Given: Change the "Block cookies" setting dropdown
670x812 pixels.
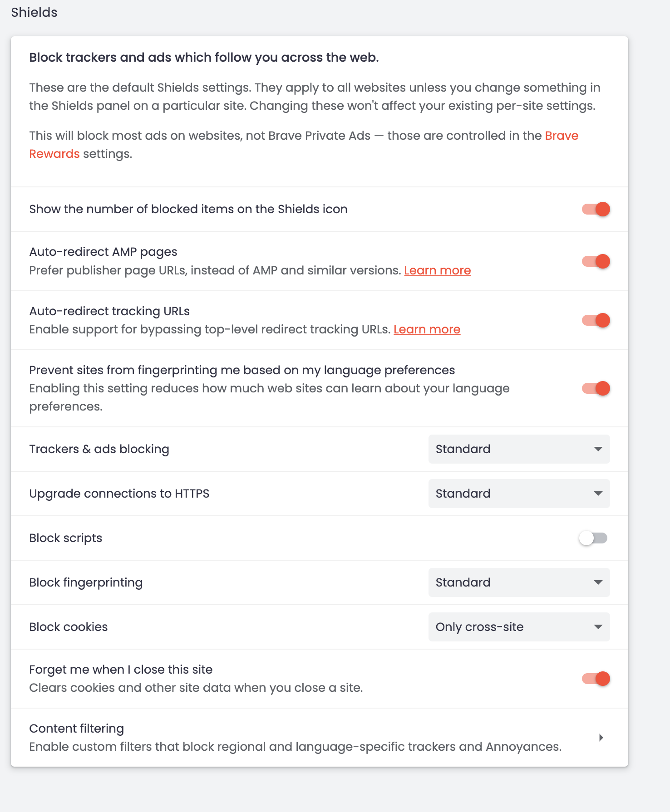Looking at the screenshot, I should click(519, 626).
